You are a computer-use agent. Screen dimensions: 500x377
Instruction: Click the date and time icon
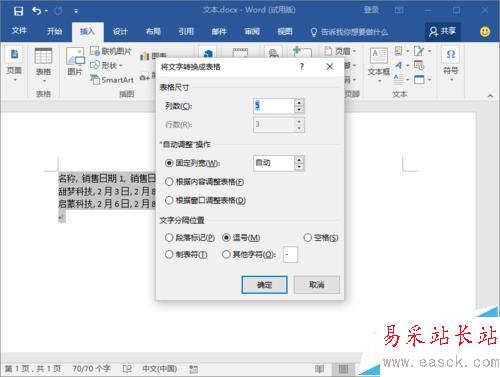(x=419, y=65)
